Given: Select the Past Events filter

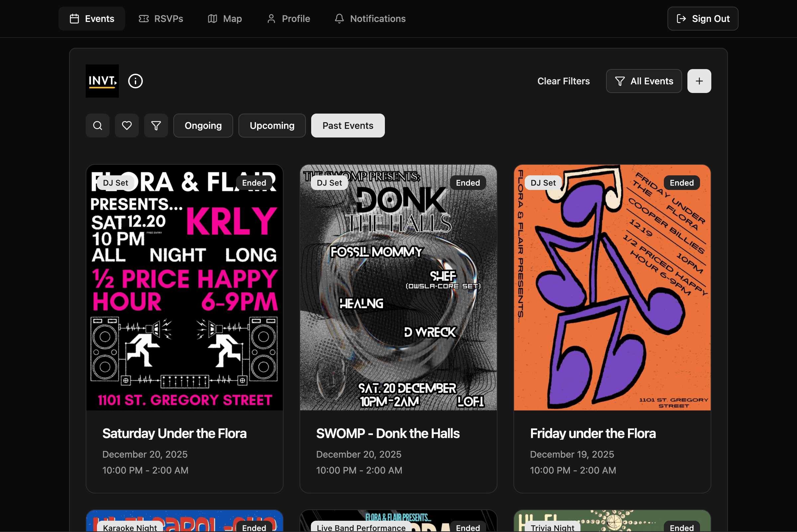Looking at the screenshot, I should (x=348, y=126).
